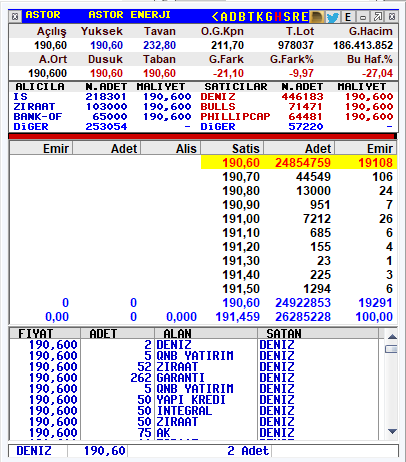Select the INTEGRAL trade row

point(194,411)
